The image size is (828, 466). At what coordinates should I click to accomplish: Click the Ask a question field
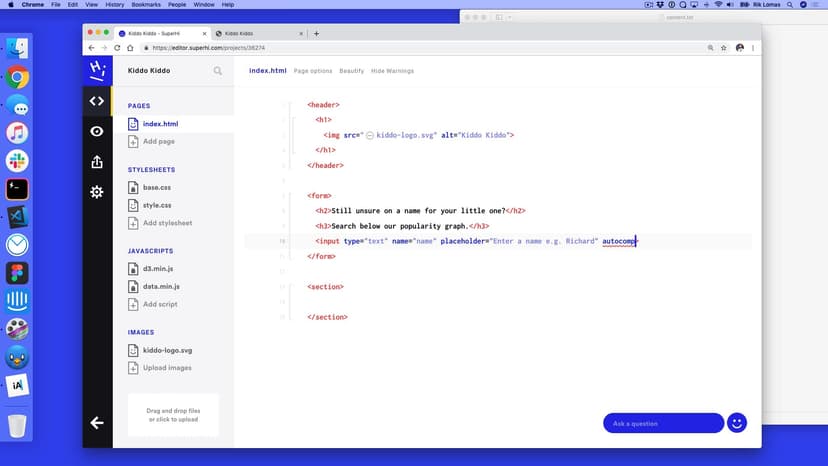pyautogui.click(x=662, y=423)
